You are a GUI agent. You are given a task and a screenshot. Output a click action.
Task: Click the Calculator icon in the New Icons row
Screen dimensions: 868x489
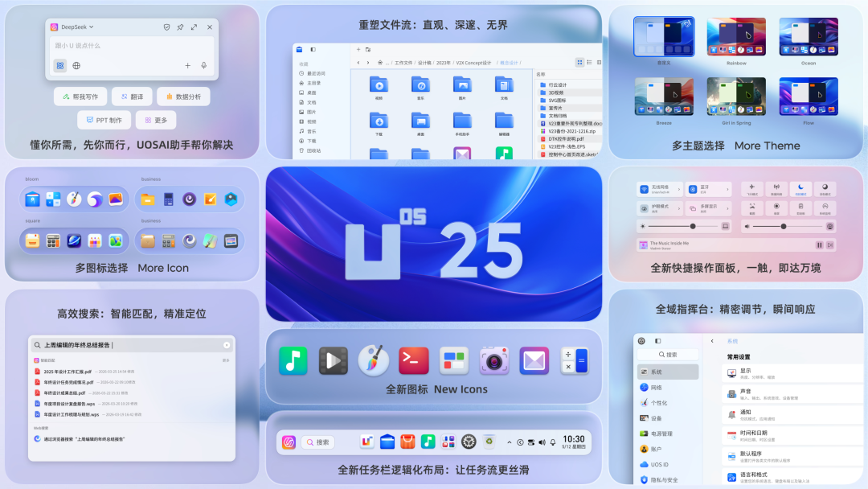click(574, 360)
